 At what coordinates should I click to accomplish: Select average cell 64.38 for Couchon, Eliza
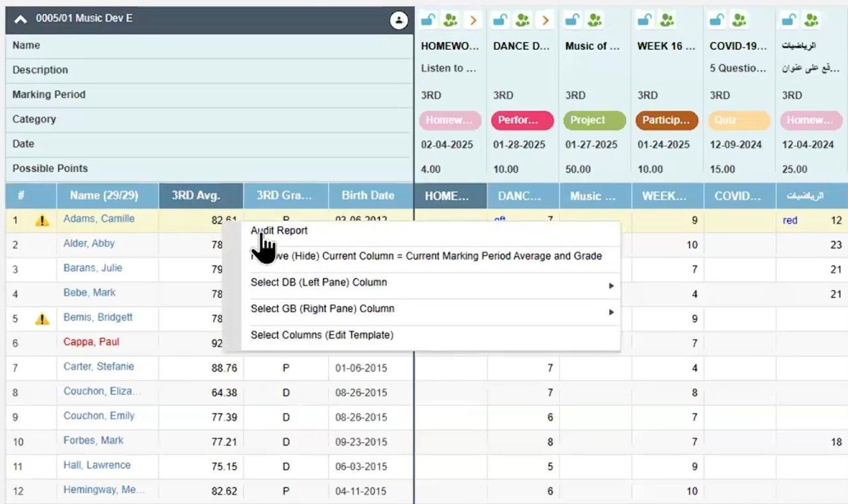201,392
